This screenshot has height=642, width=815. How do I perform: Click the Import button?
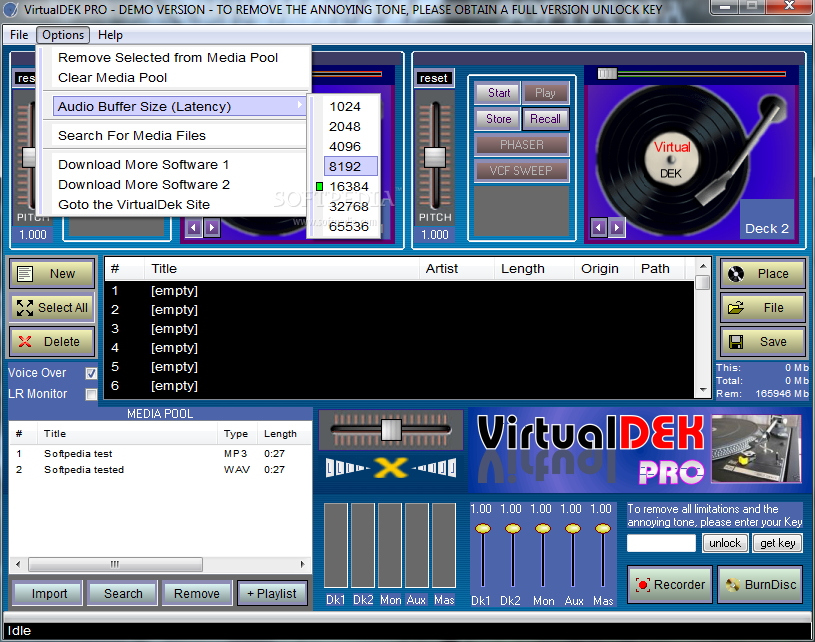(48, 594)
